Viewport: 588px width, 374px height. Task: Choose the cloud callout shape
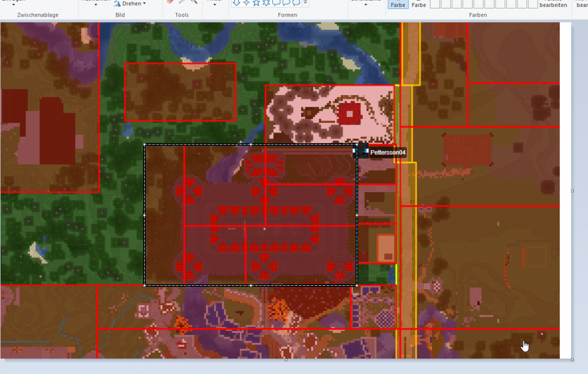(296, 3)
